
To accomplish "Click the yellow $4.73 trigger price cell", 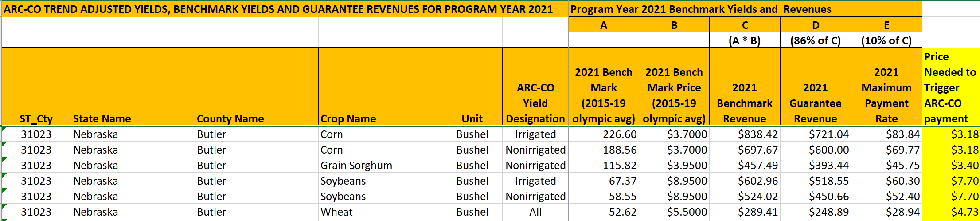I will [x=964, y=212].
